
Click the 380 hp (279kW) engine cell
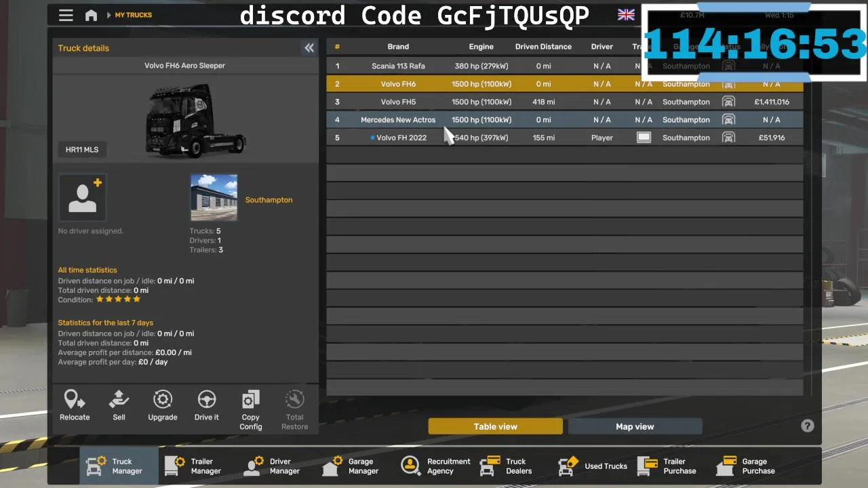481,66
